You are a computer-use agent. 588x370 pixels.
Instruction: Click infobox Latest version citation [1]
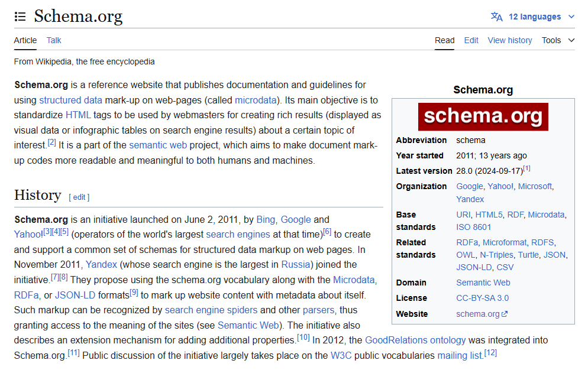(526, 168)
